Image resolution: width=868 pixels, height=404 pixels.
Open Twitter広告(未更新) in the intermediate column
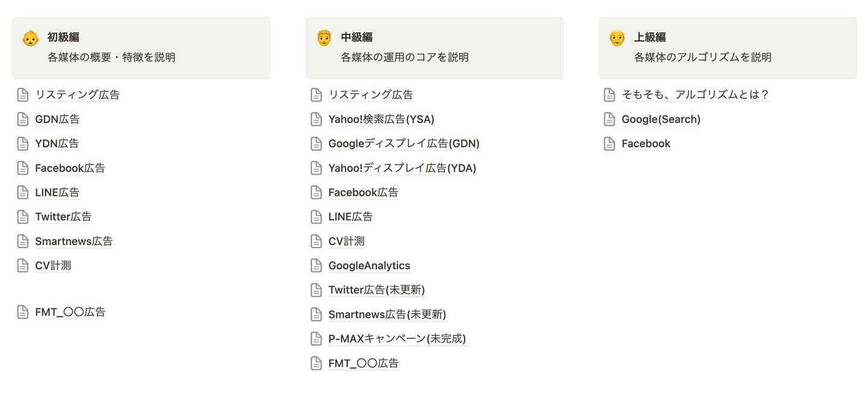(x=376, y=290)
